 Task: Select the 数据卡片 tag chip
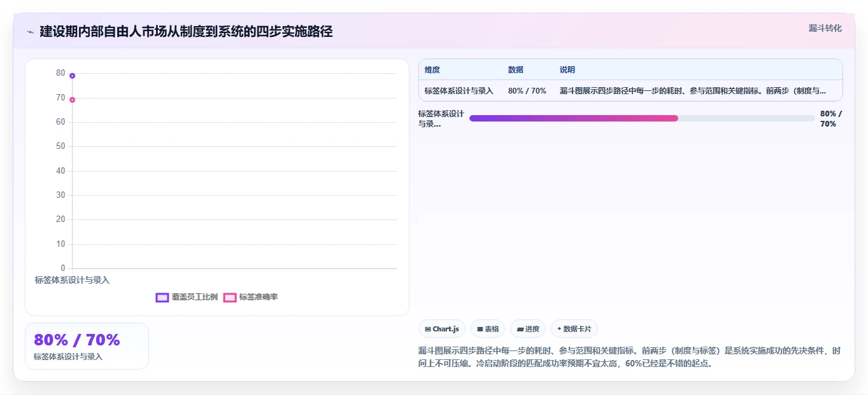pos(574,329)
